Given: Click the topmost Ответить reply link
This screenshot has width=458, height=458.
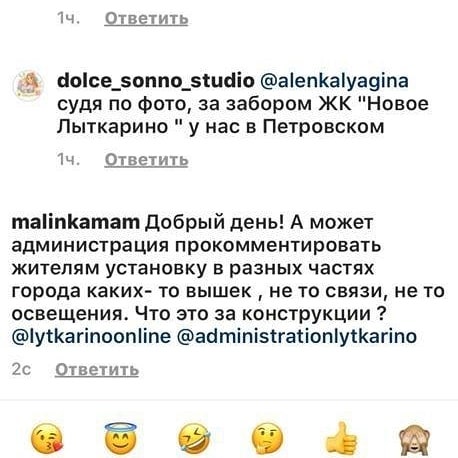Looking at the screenshot, I should (146, 18).
